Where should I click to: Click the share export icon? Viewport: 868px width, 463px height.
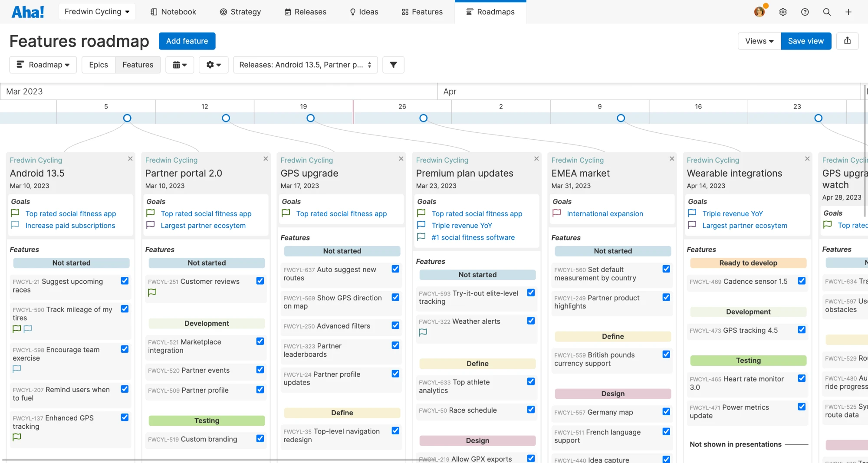point(847,41)
